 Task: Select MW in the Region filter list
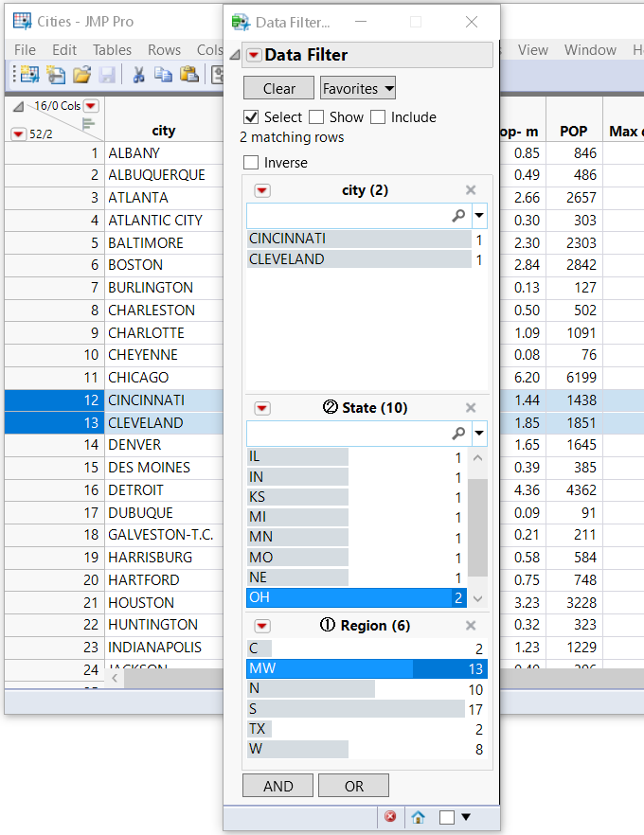367,668
